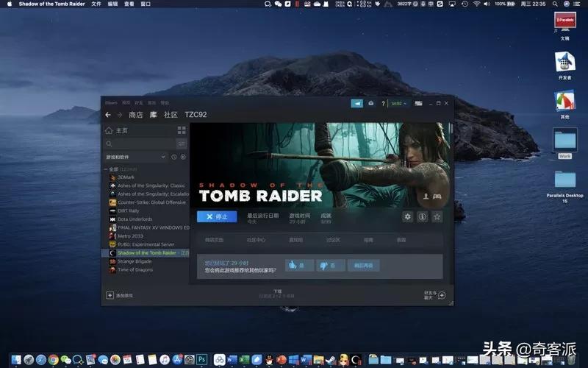Add game to favorites star icon
The height and width of the screenshot is (368, 588).
pyautogui.click(x=437, y=216)
